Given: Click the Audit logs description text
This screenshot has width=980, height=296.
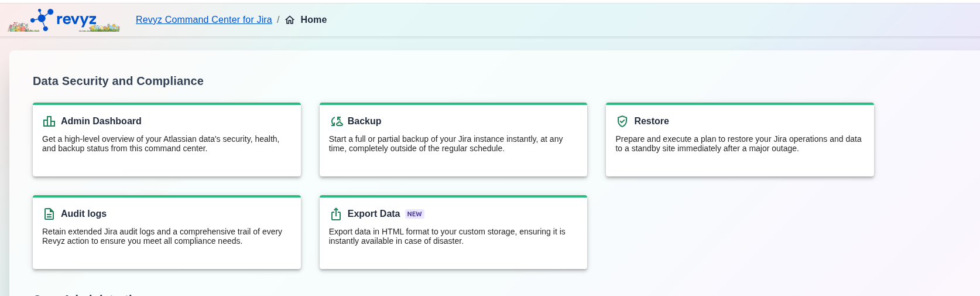Looking at the screenshot, I should coord(162,236).
